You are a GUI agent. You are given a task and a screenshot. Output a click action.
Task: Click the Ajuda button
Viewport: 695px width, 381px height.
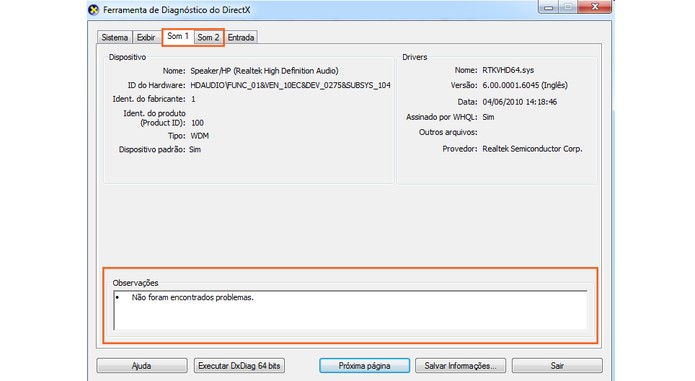[142, 365]
